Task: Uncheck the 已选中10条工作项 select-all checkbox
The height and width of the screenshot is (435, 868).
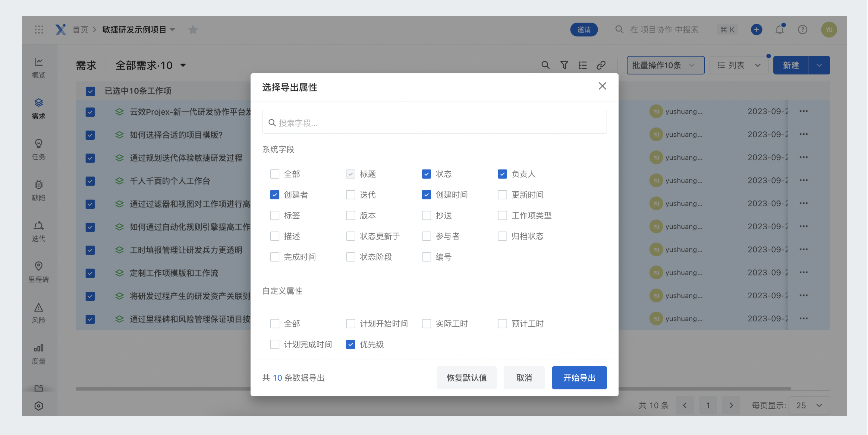Action: 90,91
